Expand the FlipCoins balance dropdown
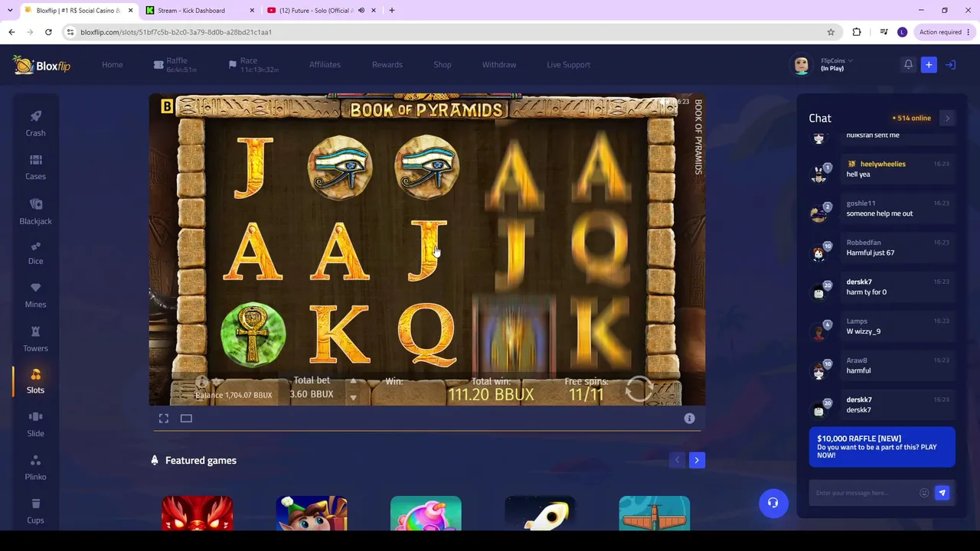 (850, 60)
